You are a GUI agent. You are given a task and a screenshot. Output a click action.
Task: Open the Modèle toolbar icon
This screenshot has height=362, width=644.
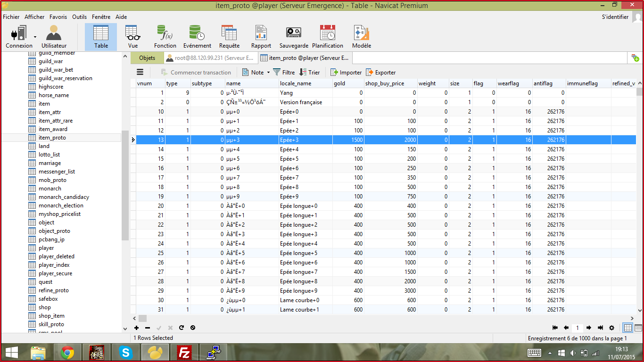click(362, 37)
